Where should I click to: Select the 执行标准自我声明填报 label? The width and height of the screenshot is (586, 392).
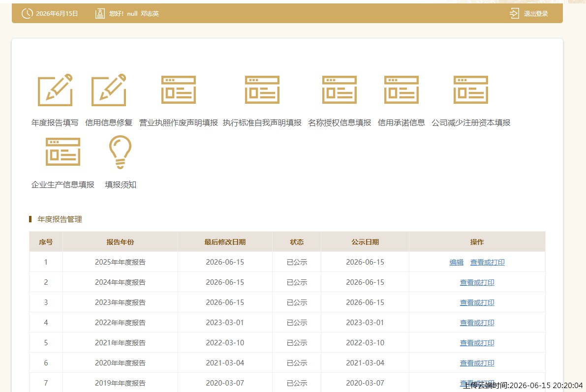point(262,122)
